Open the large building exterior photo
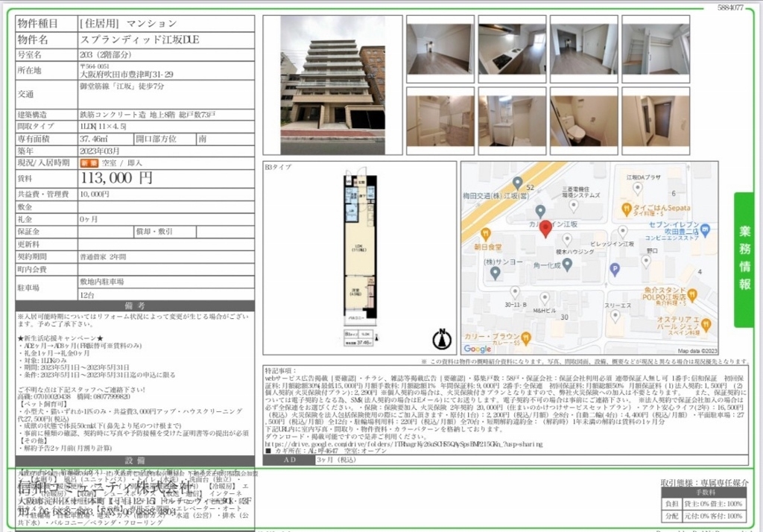Screen dimensions: 763x532 pos(333,85)
